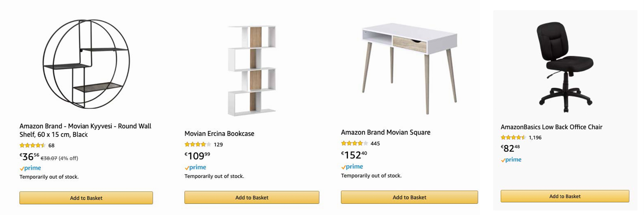Click the Prime badge under the €82.48 price
This screenshot has height=215, width=644.
[511, 160]
